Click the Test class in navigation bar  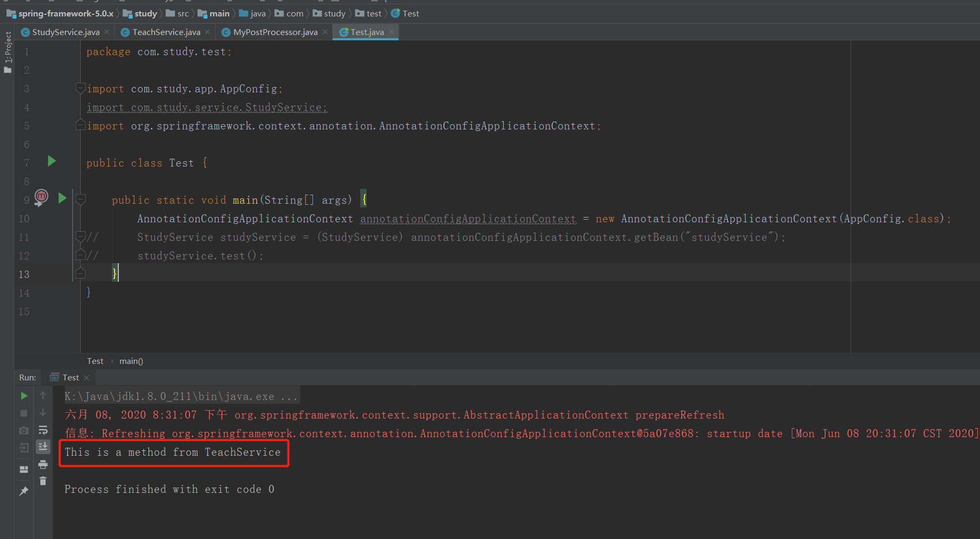pos(405,14)
